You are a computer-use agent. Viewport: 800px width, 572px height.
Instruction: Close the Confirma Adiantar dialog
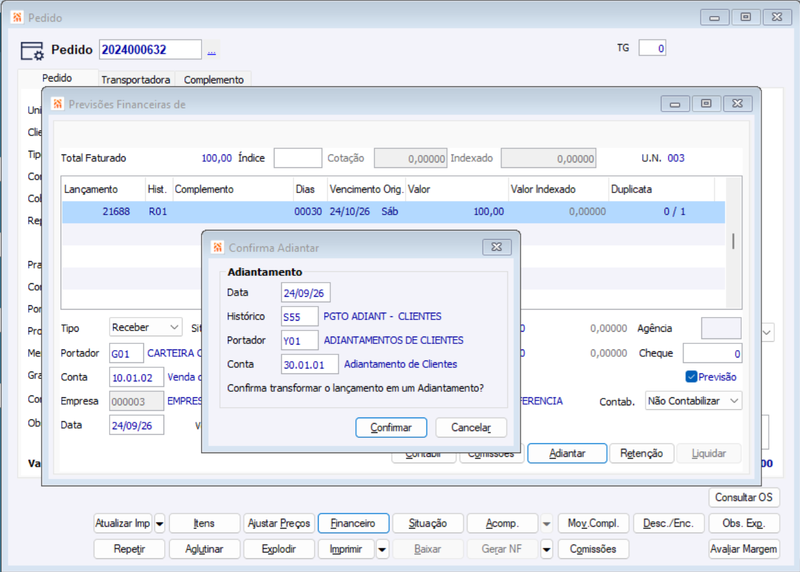[496, 247]
